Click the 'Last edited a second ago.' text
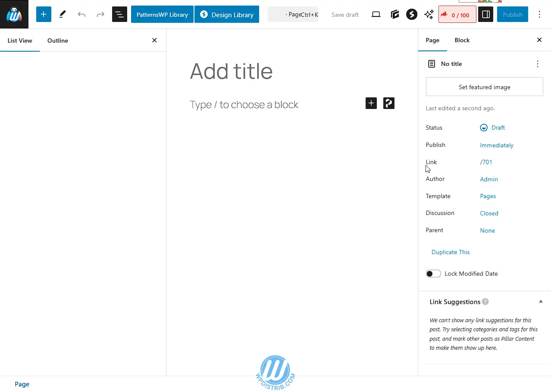This screenshot has height=392, width=551. coord(460,108)
